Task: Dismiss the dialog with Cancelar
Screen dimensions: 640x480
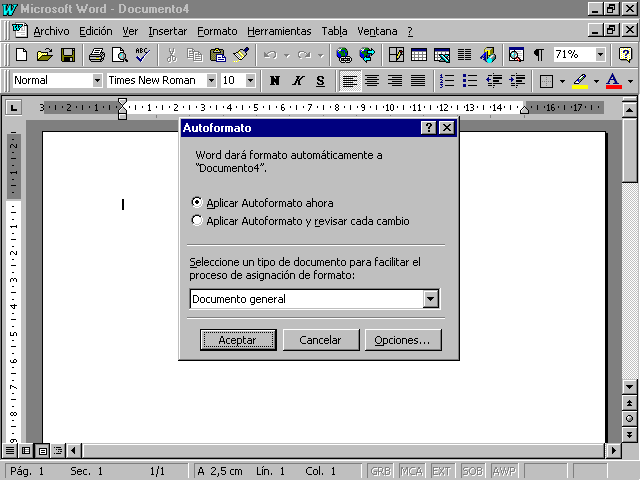Action: 321,340
